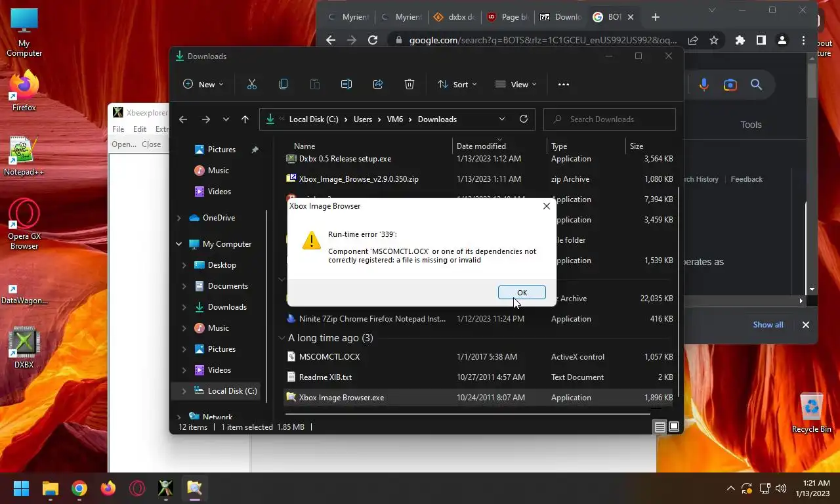
Task: Click the Delete trash icon in Explorer toolbar
Action: 409,84
